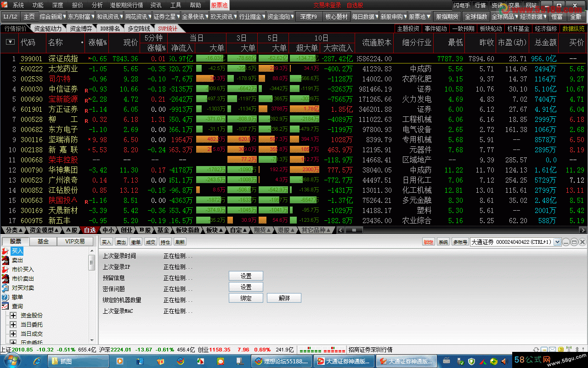Click the 深度F9 toolbar button

[x=308, y=17]
